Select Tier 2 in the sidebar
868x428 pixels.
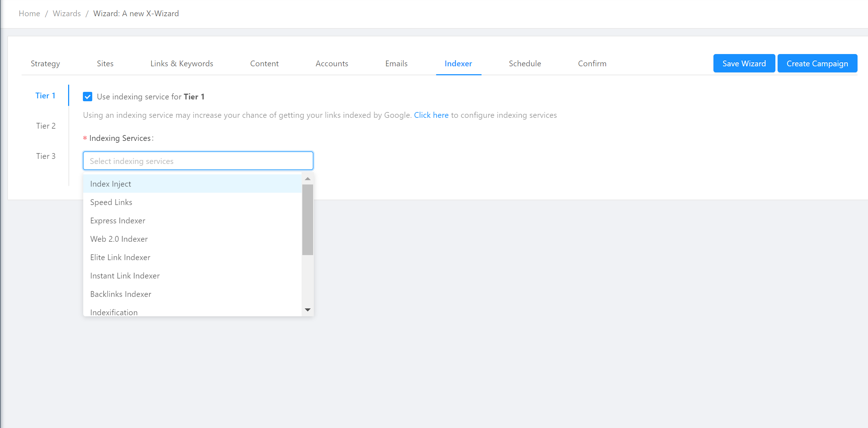[46, 126]
